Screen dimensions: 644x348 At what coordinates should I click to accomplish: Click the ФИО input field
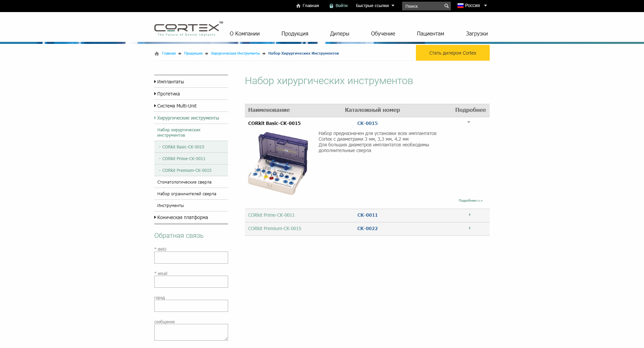point(191,258)
